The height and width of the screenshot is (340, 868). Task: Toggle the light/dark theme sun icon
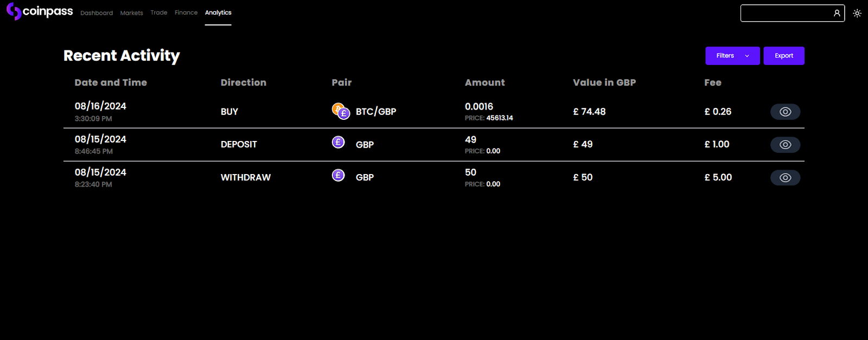(x=857, y=14)
